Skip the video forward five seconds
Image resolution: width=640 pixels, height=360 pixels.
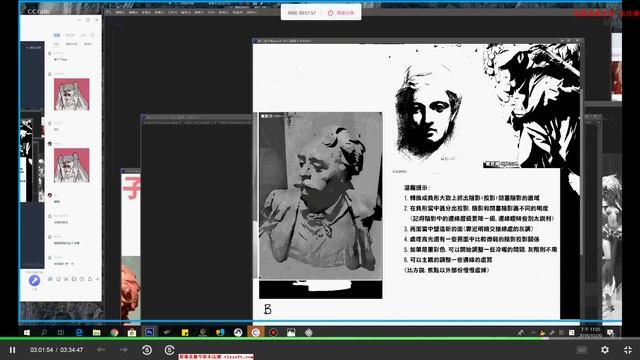coord(169,350)
